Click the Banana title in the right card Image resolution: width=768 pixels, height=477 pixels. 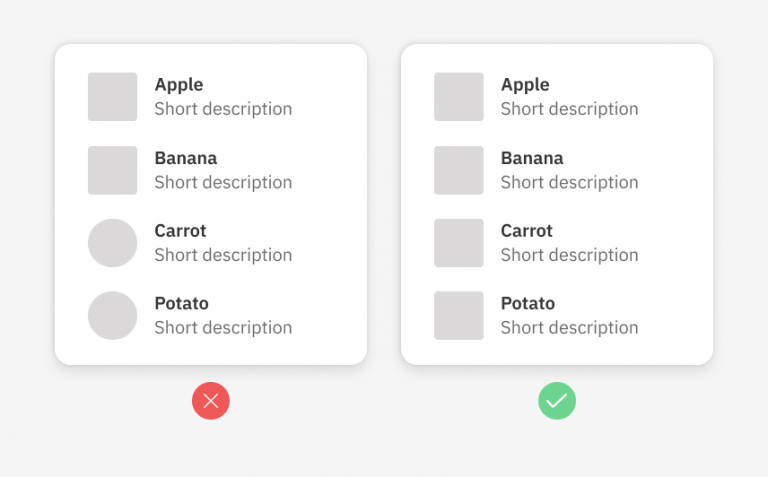[532, 158]
